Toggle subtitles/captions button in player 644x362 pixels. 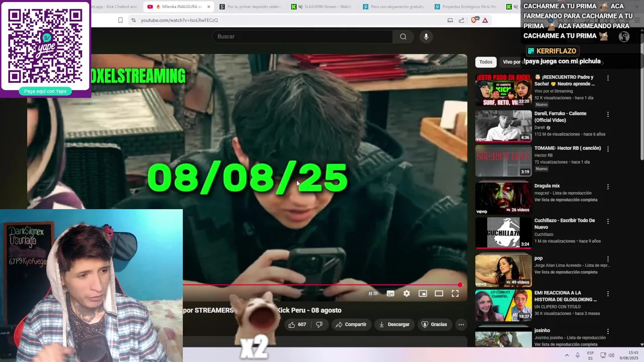click(390, 294)
